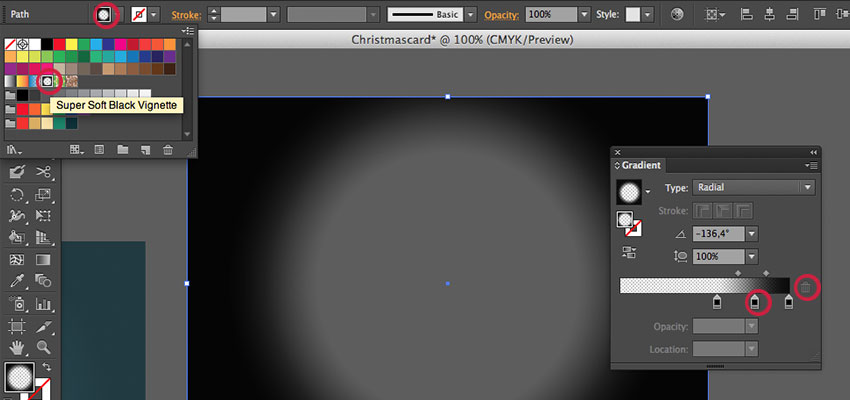850x400 pixels.
Task: Click Horizontal Align Center icon
Action: [769, 15]
